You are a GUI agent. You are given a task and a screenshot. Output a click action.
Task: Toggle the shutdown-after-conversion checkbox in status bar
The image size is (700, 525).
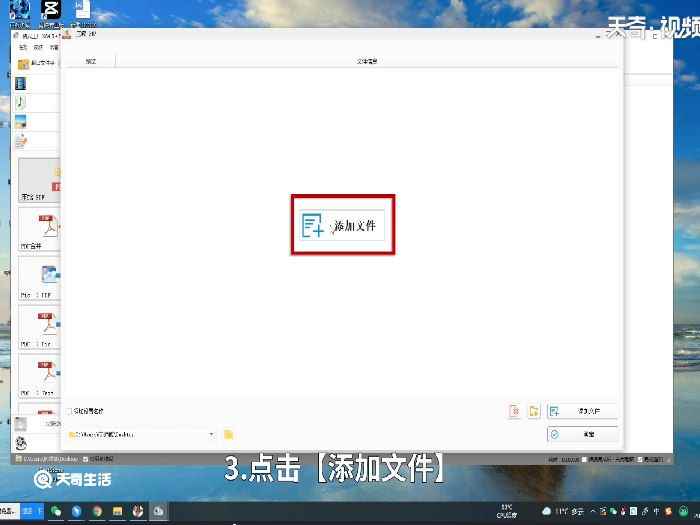tap(584, 459)
